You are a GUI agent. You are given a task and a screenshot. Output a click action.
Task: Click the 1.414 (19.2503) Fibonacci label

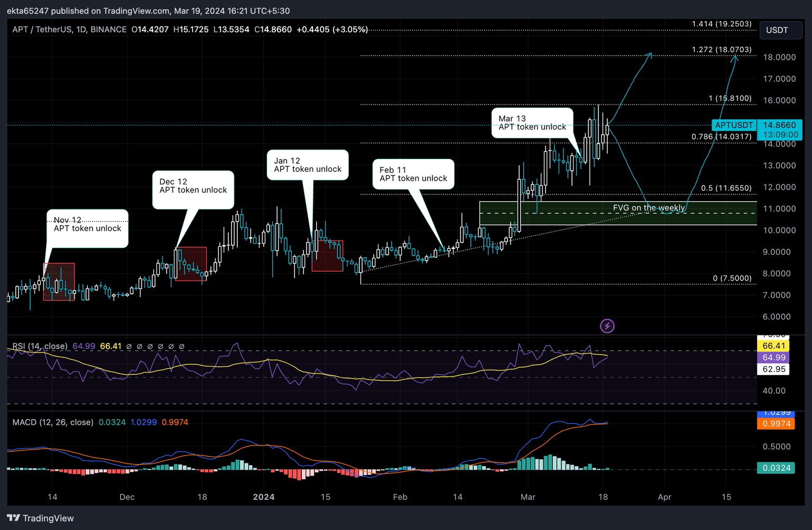click(x=722, y=24)
